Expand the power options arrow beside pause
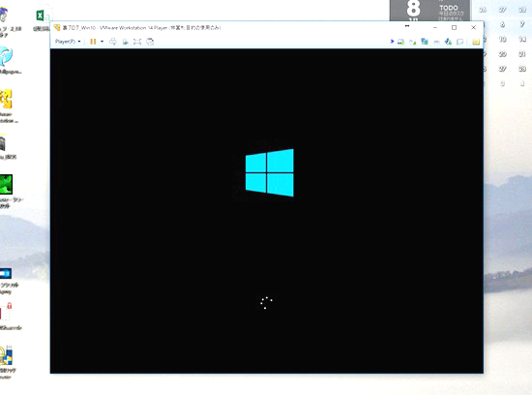The image size is (532, 395). click(102, 42)
